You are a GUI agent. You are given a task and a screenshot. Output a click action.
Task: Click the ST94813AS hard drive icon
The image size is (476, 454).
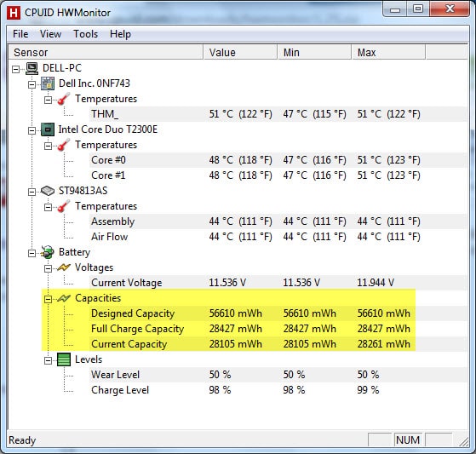(x=48, y=191)
